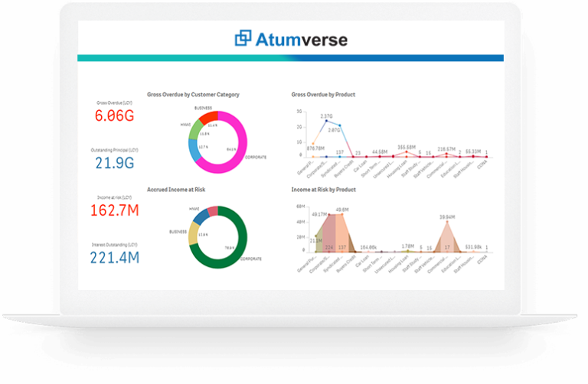Click the 355.58M Housing Loan data point
This screenshot has width=588, height=384.
point(407,151)
